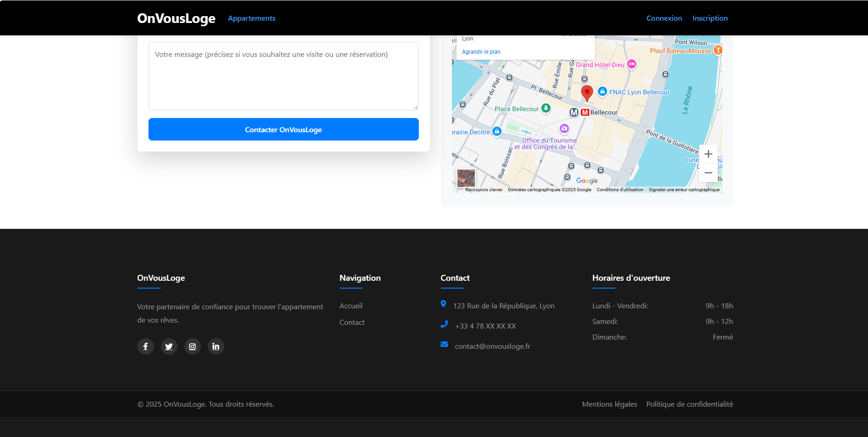The image size is (868, 437).
Task: Focus the Votre message text area
Action: pos(283,76)
